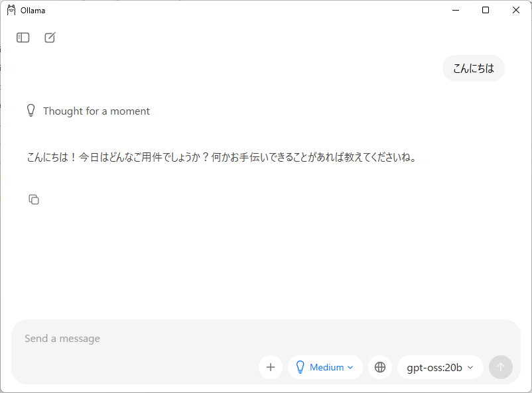Click the Ollama llama logo in title bar
This screenshot has width=532, height=393.
(x=11, y=10)
